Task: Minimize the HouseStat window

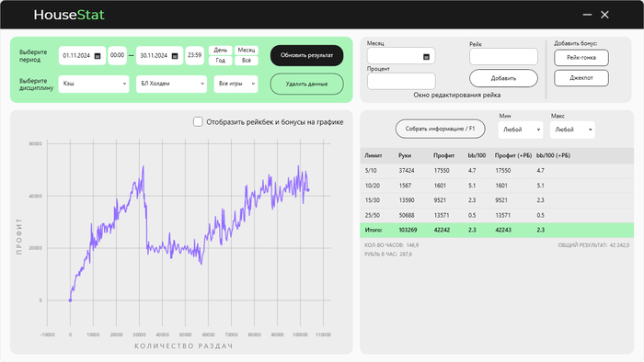Action: pyautogui.click(x=587, y=15)
